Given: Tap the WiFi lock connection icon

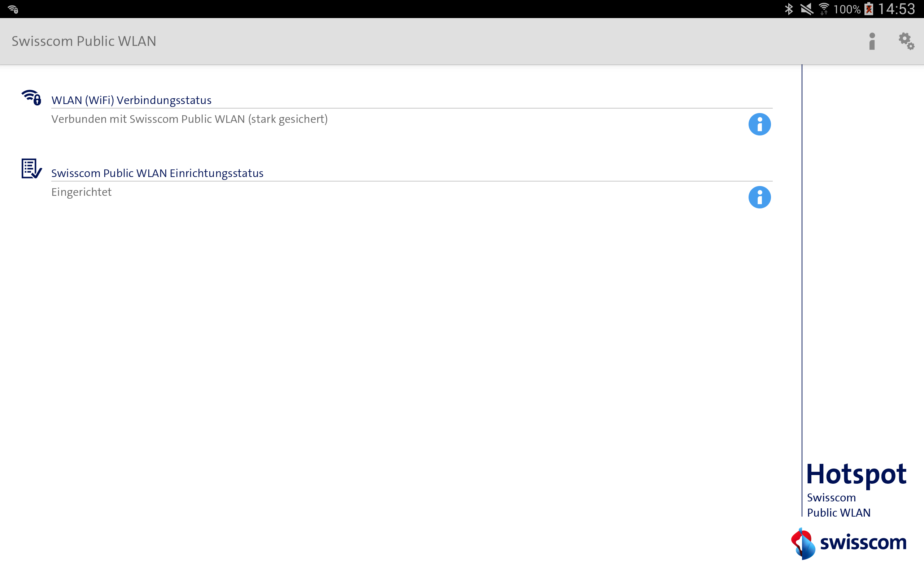Looking at the screenshot, I should (x=31, y=98).
